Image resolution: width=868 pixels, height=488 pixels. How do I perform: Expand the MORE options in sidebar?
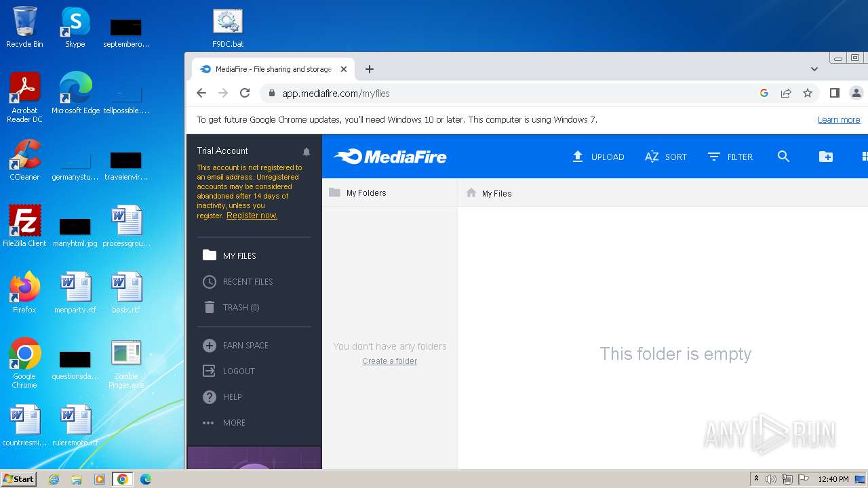pyautogui.click(x=224, y=422)
